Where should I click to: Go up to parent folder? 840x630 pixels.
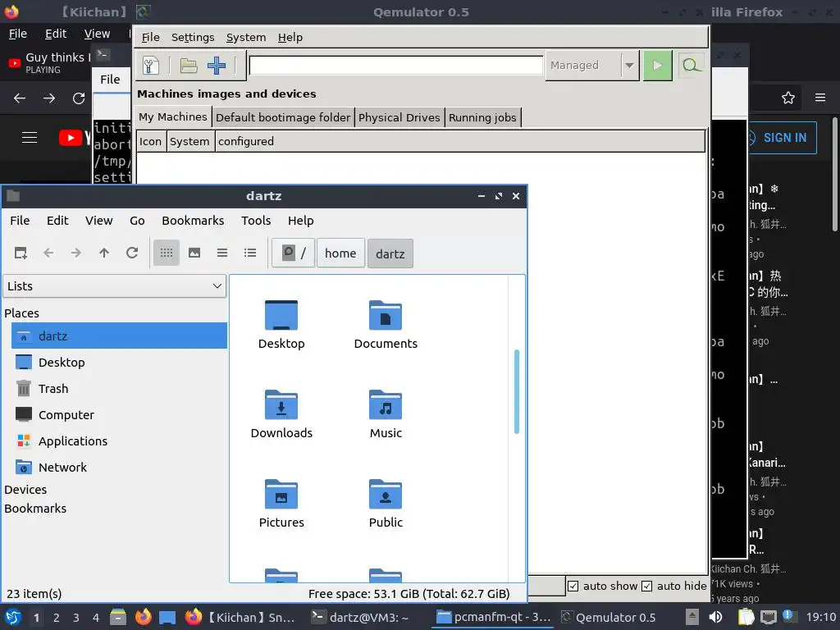pyautogui.click(x=104, y=253)
